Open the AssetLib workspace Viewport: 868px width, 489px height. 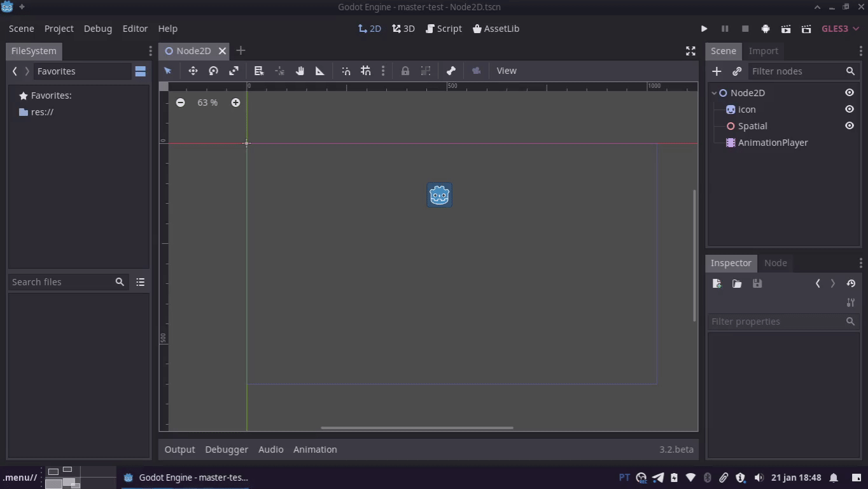(496, 29)
